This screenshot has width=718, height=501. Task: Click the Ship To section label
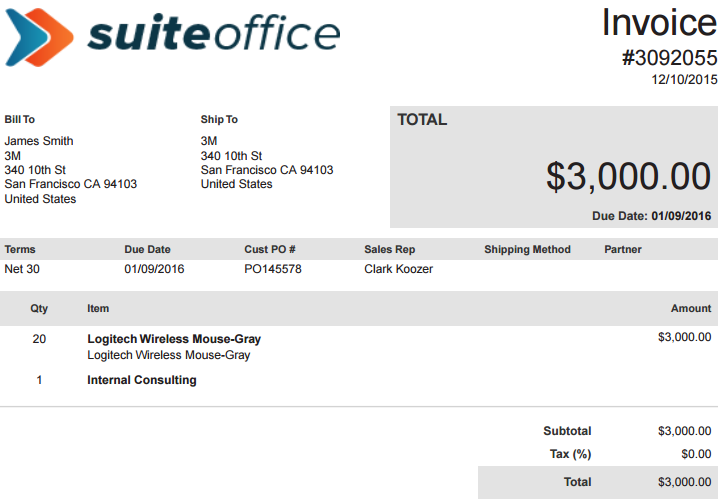(219, 120)
